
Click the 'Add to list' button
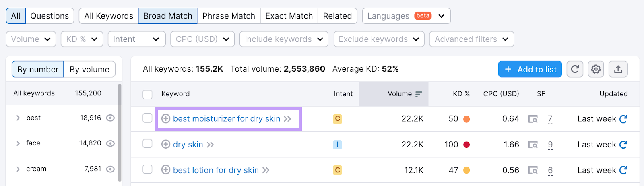(530, 69)
